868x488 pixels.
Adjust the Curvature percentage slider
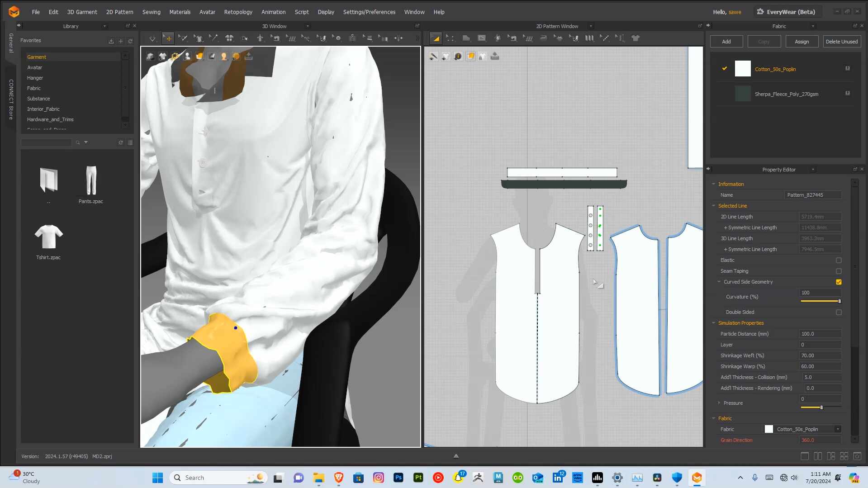821,301
